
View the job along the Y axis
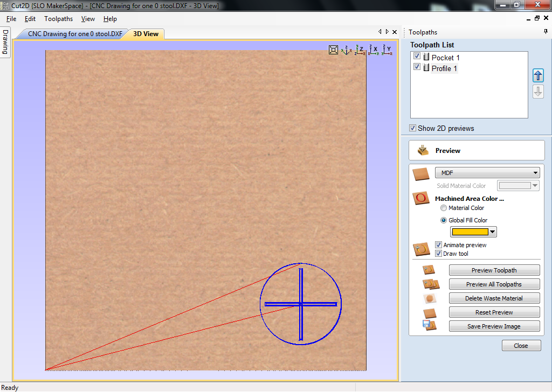[x=387, y=50]
